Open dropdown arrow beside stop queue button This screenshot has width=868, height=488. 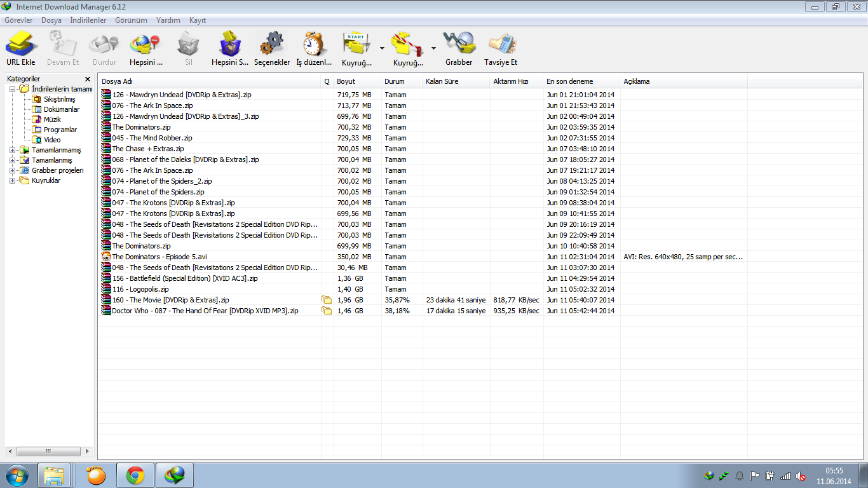pyautogui.click(x=433, y=48)
